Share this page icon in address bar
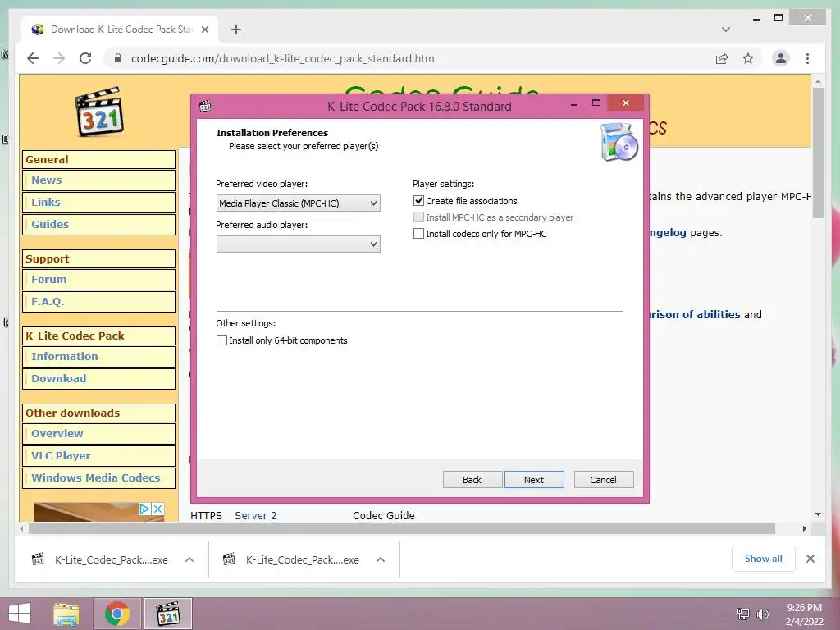The image size is (840, 630). click(x=722, y=58)
